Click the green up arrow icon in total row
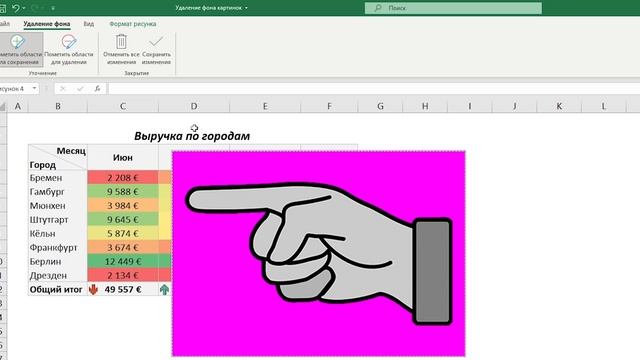 164,289
